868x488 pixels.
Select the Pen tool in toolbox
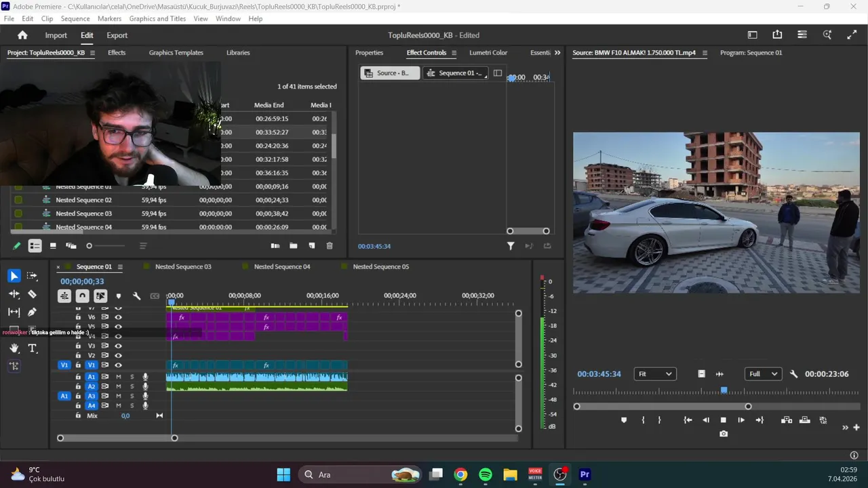[32, 312]
